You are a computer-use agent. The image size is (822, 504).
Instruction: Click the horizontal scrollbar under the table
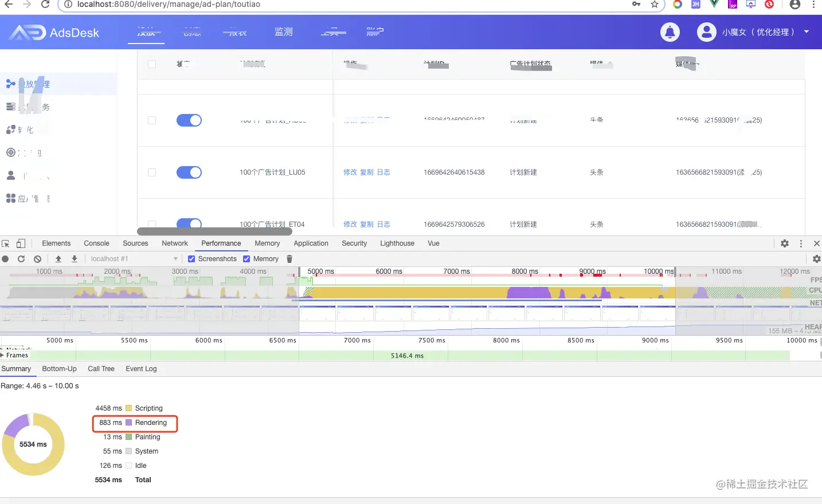pyautogui.click(x=215, y=231)
